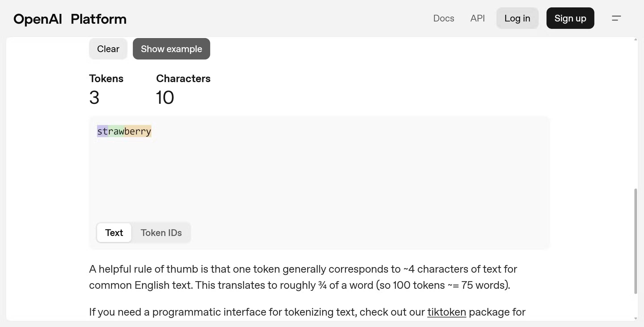Click the scroll down arrow
The image size is (644, 327).
click(636, 319)
